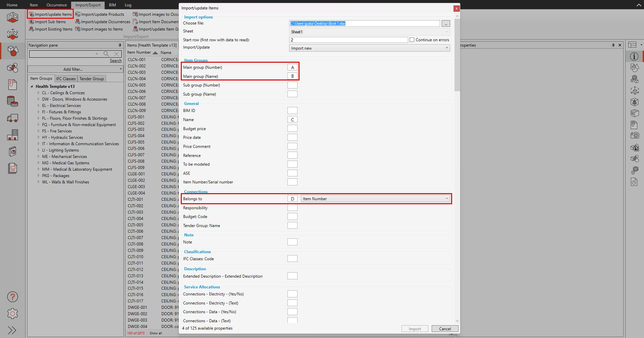Open the info panel icon

(x=634, y=56)
